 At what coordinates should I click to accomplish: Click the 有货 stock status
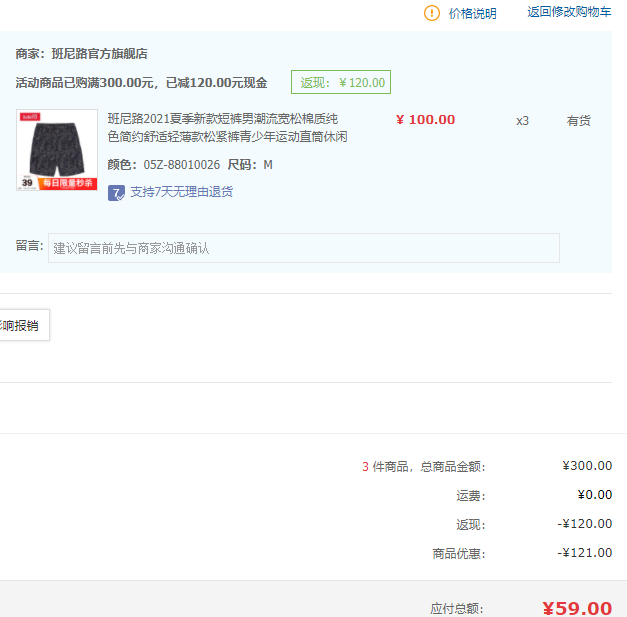tap(578, 121)
